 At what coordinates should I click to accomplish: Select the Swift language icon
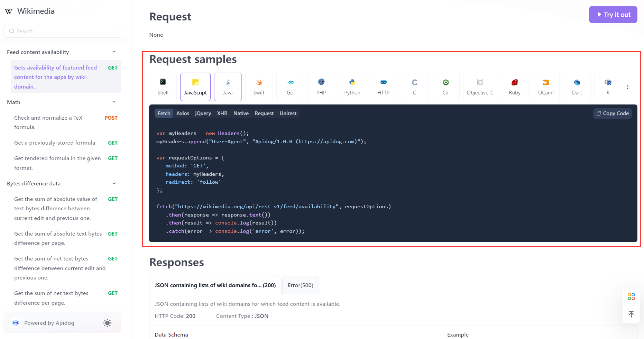[x=259, y=87]
